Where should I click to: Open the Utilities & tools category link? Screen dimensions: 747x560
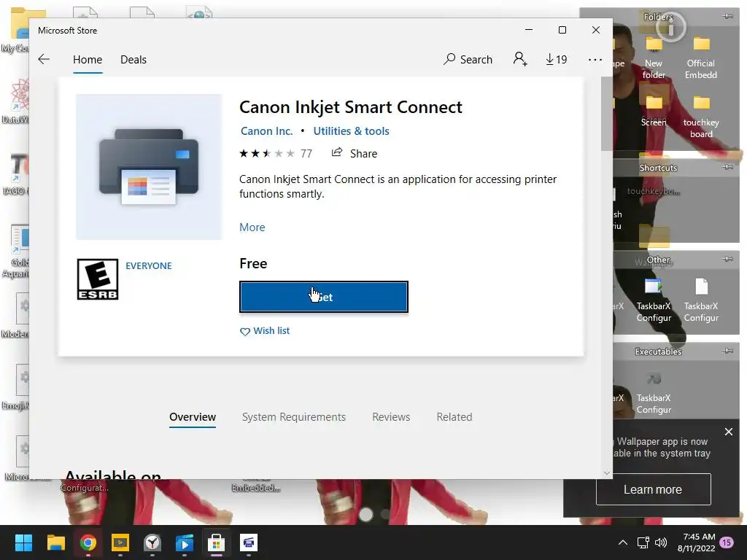(x=351, y=131)
